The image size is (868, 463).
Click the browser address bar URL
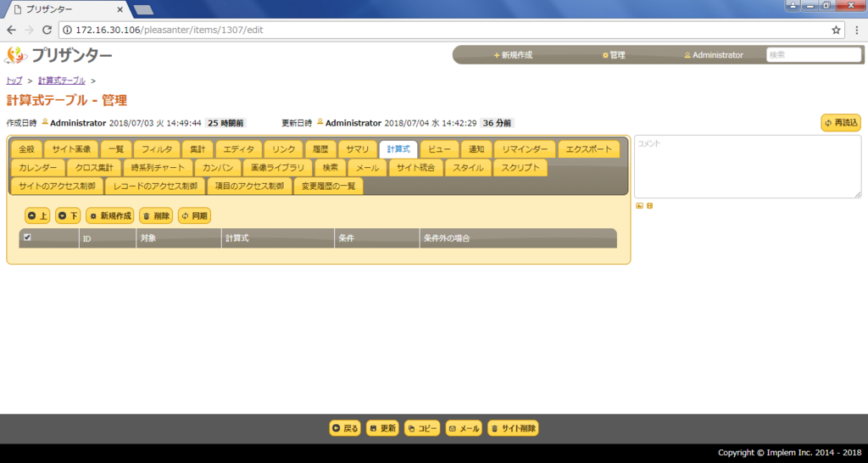tap(170, 30)
